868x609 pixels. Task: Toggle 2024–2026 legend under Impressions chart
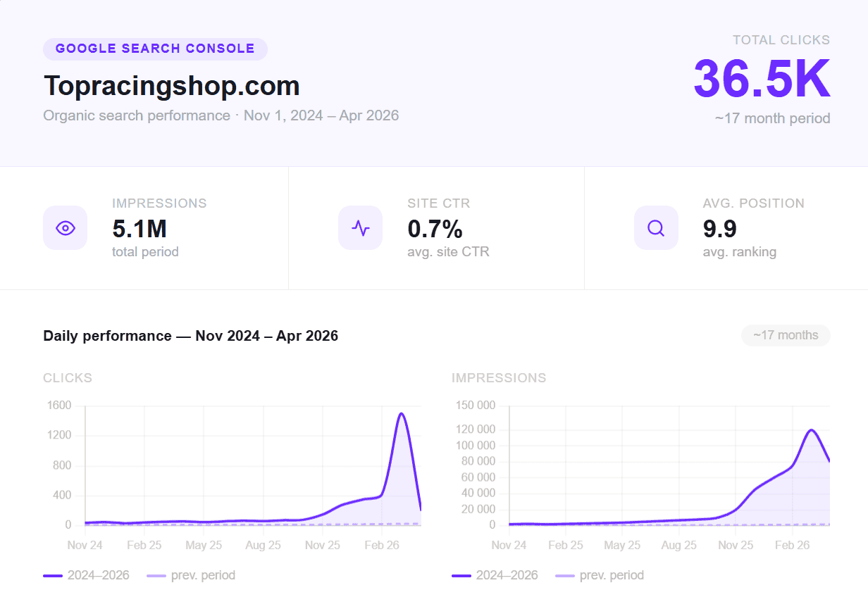(x=495, y=575)
